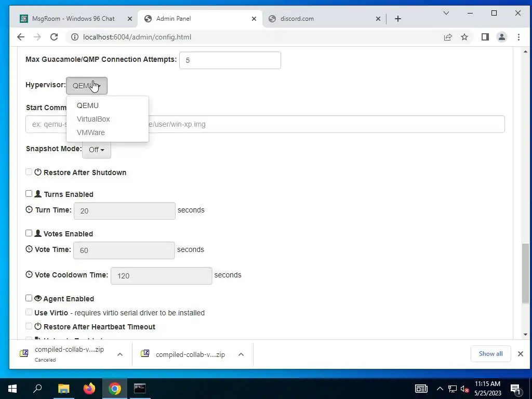Open a new browser tab

click(x=398, y=19)
